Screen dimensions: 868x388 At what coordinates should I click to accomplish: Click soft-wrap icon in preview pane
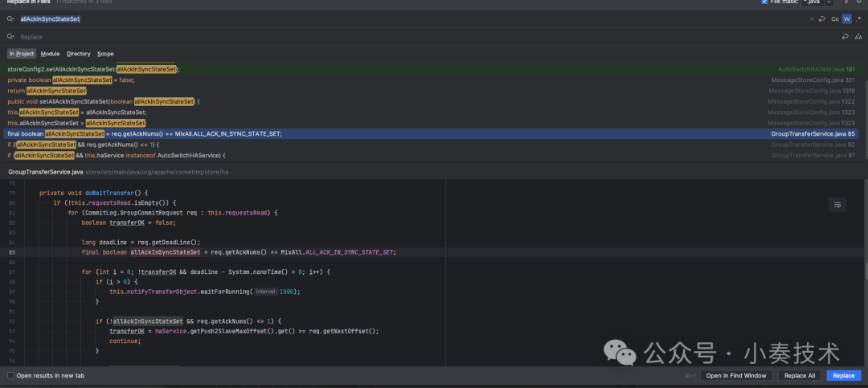pos(837,205)
